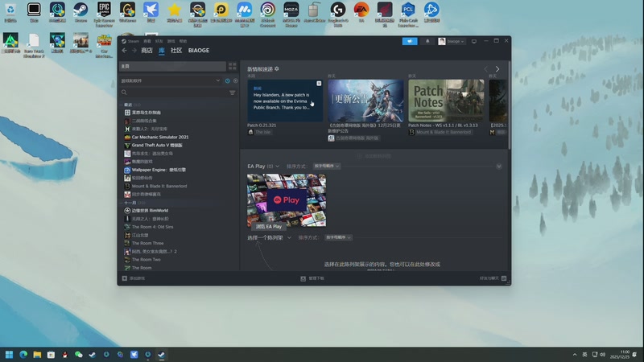Open the Community tab
The image size is (644, 362).
[176, 51]
